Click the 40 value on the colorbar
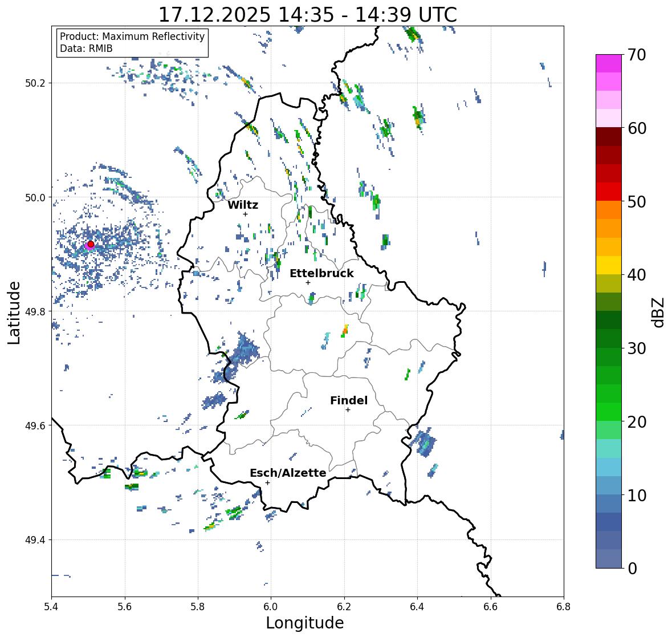672x637 pixels. [637, 275]
